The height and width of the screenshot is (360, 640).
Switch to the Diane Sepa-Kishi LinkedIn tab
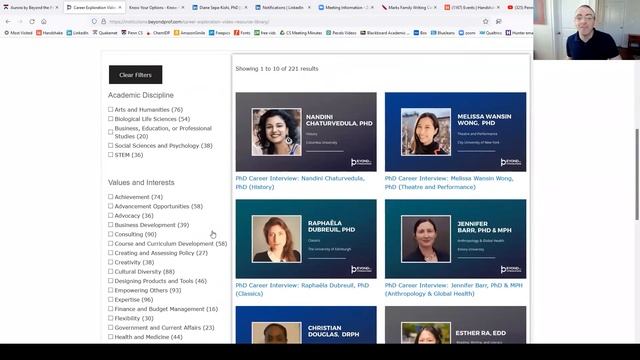point(219,7)
